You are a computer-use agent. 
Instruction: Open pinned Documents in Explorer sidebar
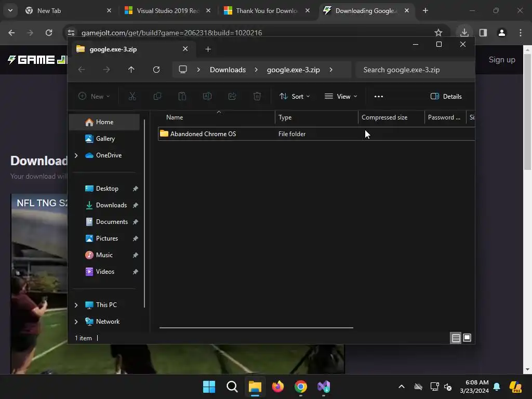pyautogui.click(x=104, y=222)
